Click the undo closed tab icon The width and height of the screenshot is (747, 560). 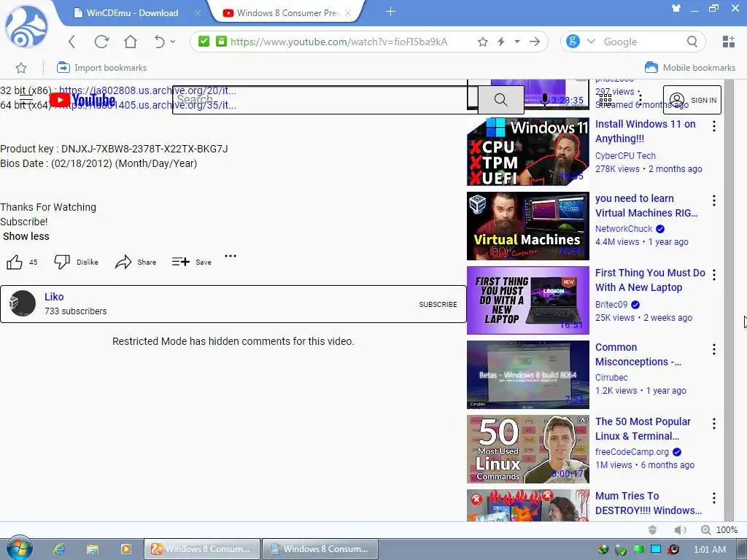click(x=159, y=42)
